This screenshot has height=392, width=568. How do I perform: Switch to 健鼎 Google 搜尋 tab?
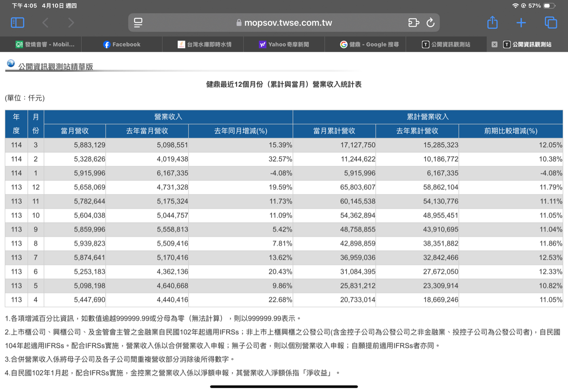point(369,44)
